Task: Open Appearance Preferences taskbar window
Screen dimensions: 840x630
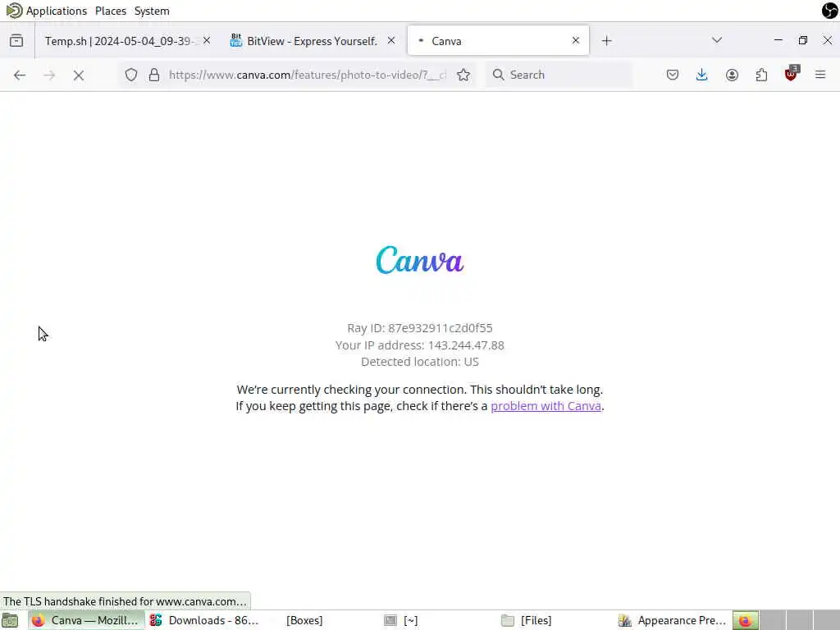Action: (673, 620)
